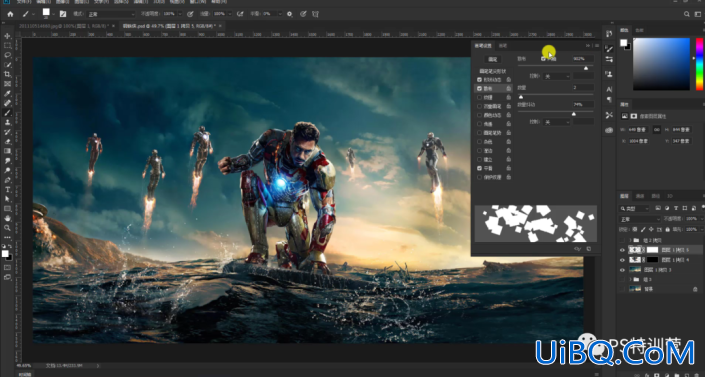
Task: Toggle the Smoothing checkbox in Brush Settings
Action: coord(479,168)
